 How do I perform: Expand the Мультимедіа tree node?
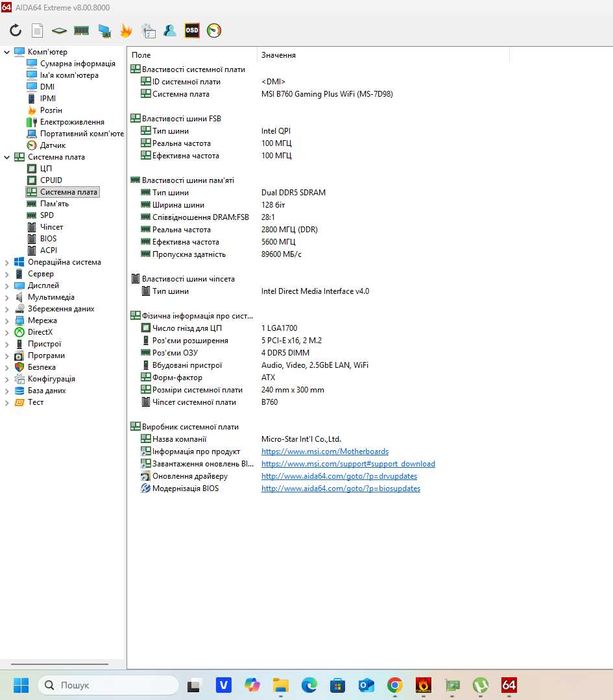[7, 297]
